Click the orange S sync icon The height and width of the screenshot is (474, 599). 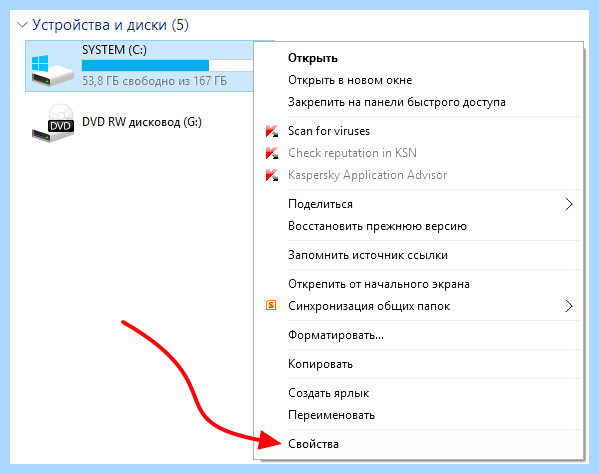tap(271, 305)
